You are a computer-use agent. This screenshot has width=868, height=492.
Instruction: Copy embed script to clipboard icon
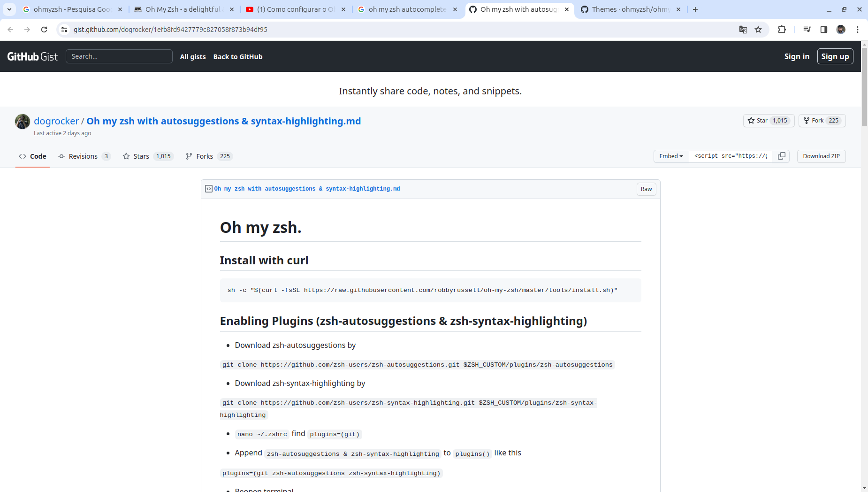tap(781, 156)
